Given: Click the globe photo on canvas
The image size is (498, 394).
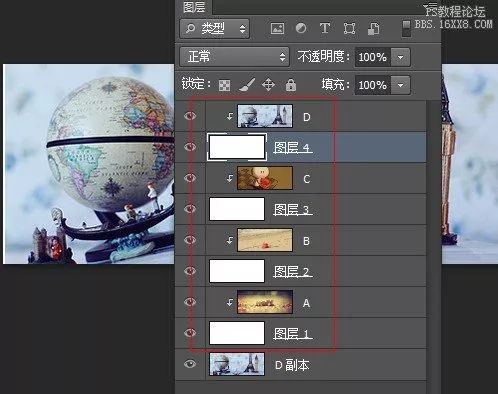Looking at the screenshot, I should 88,164.
